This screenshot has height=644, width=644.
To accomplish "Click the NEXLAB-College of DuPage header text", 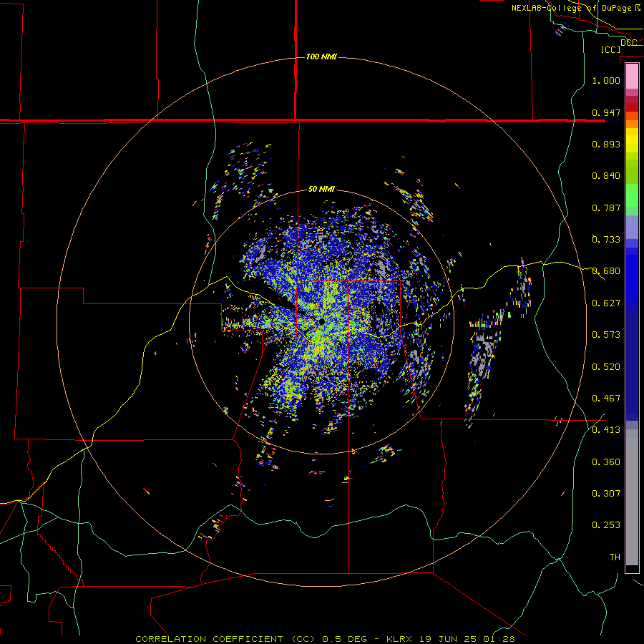I will pos(576,8).
